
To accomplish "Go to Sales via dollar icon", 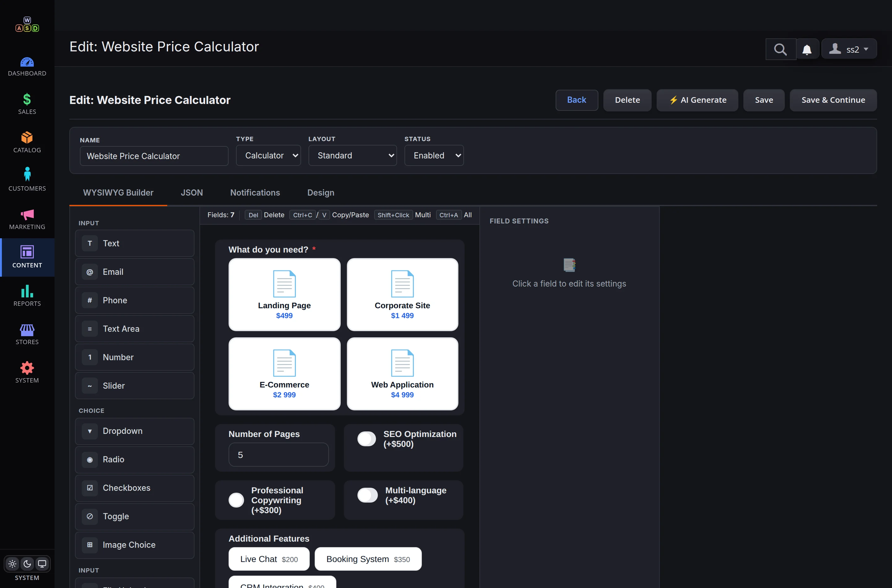I will 27,99.
